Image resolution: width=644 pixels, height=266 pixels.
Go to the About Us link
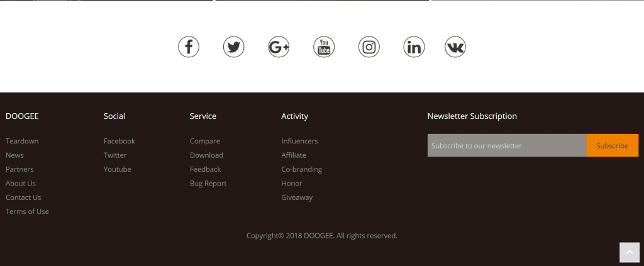[21, 183]
